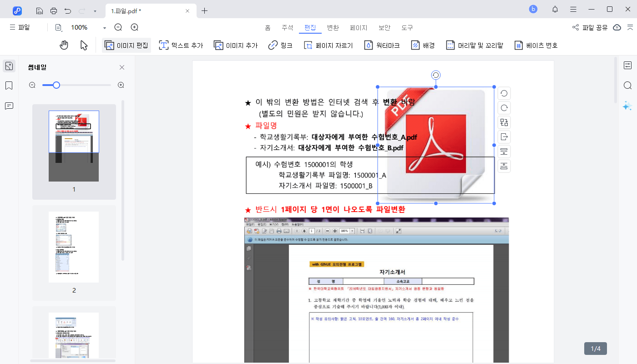
Task: Switch to the 편집 tab
Action: [310, 27]
